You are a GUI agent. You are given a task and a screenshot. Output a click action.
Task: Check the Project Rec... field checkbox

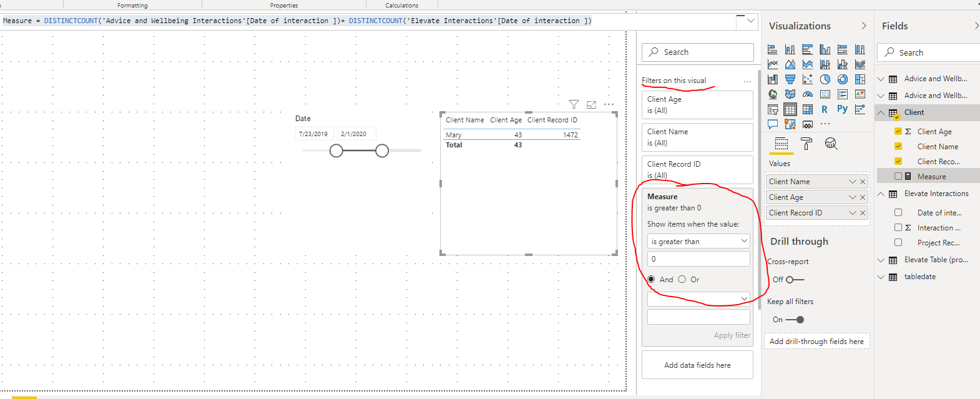coord(898,242)
